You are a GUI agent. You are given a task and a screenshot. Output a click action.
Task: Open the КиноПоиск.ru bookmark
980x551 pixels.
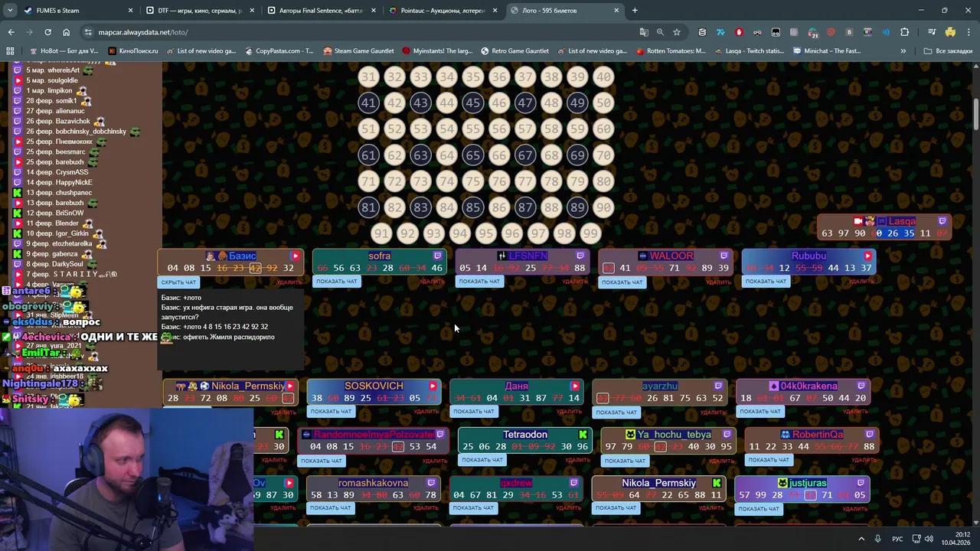pos(132,51)
